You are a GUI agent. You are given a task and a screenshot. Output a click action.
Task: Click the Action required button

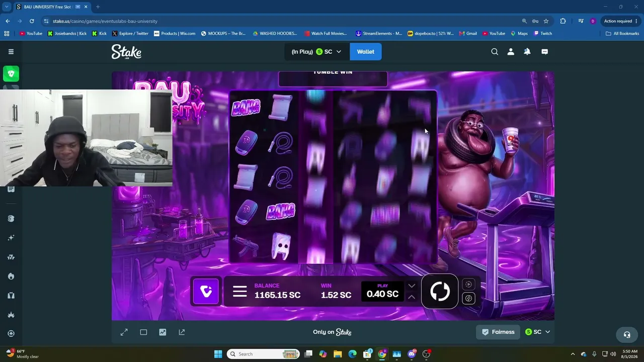[621, 21]
